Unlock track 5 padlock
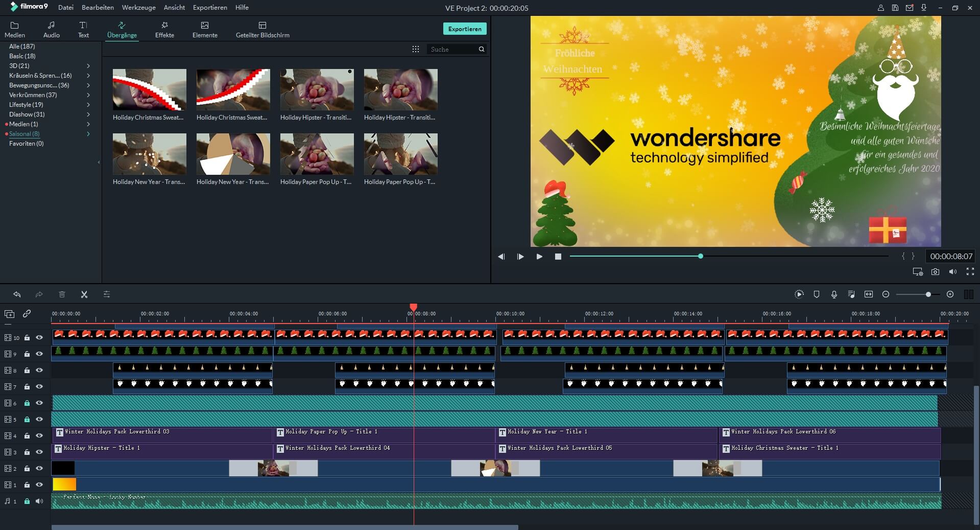 point(27,419)
